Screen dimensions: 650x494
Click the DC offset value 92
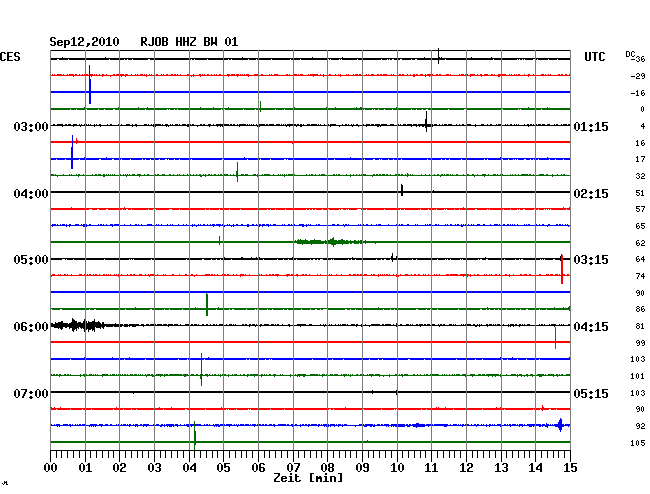(640, 426)
